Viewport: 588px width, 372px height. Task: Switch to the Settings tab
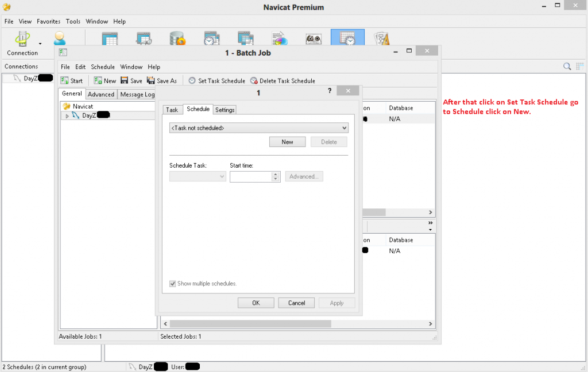point(225,110)
